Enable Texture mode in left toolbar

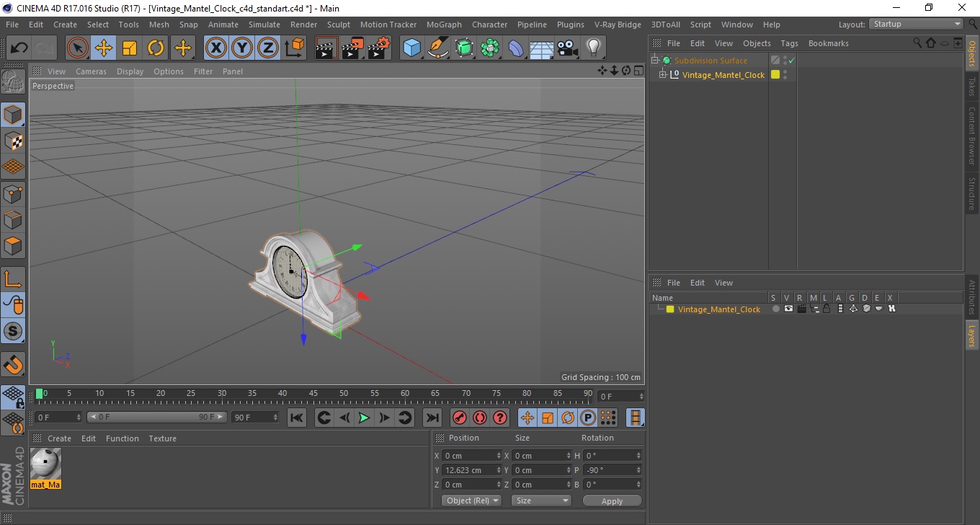click(x=13, y=141)
